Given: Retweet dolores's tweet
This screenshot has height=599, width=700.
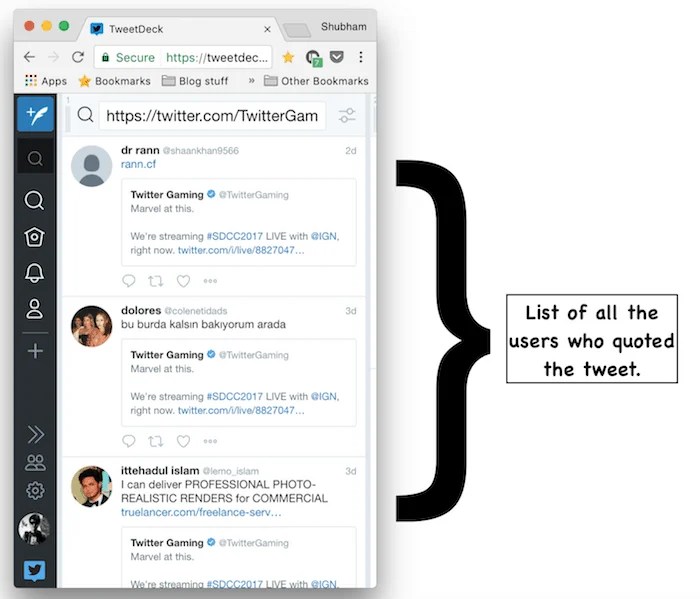Looking at the screenshot, I should 155,441.
